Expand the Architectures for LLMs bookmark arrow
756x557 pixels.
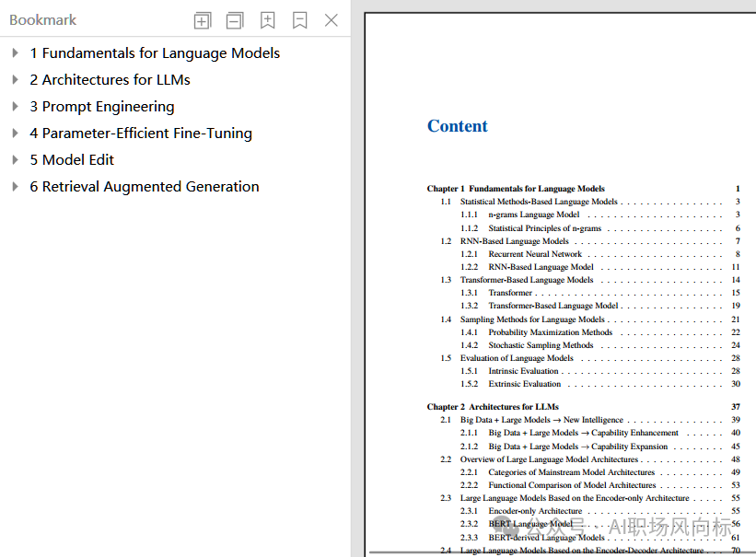pyautogui.click(x=15, y=79)
